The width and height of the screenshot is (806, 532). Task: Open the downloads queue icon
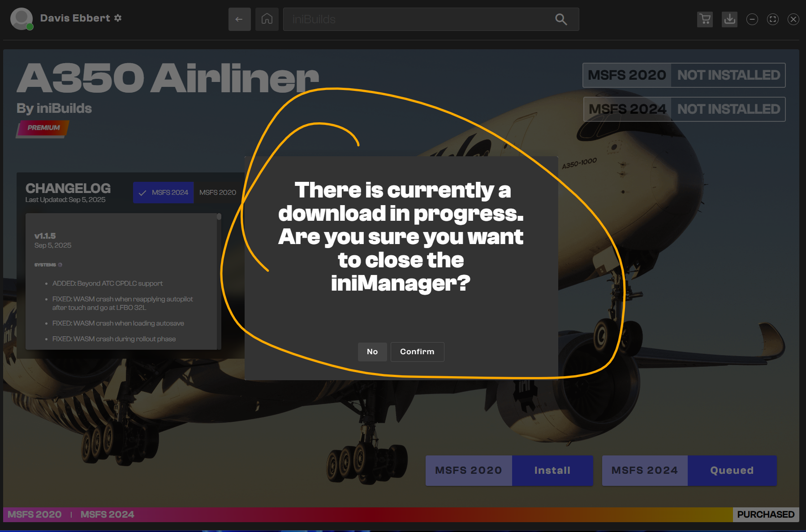coord(729,19)
